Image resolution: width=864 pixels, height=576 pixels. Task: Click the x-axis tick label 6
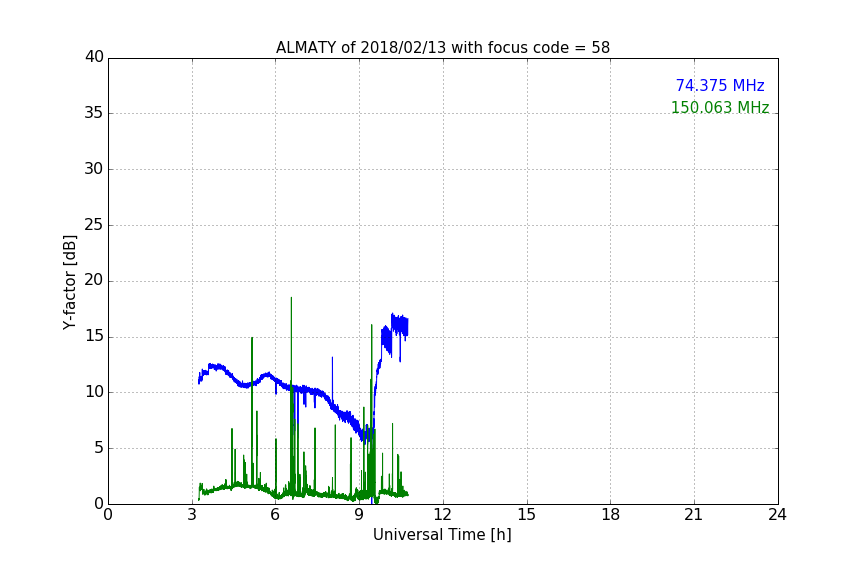tap(276, 515)
